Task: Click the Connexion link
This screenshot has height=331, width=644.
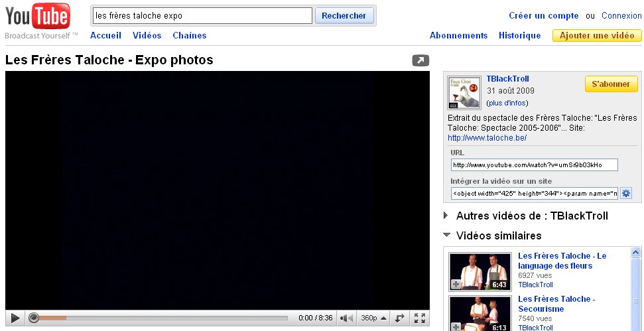Action: (621, 16)
